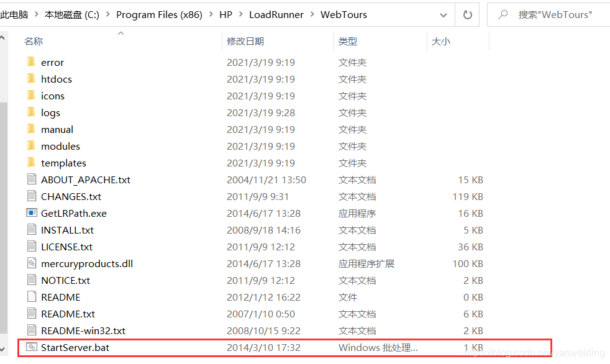Click the ABOUT_APACHE.txt document icon
610x364 pixels.
(x=32, y=179)
